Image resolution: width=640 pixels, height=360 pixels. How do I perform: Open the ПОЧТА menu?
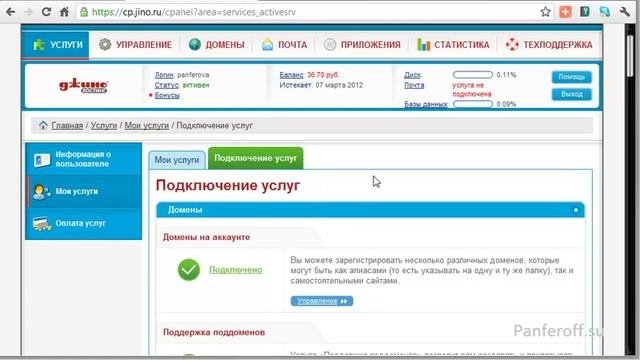click(x=284, y=44)
